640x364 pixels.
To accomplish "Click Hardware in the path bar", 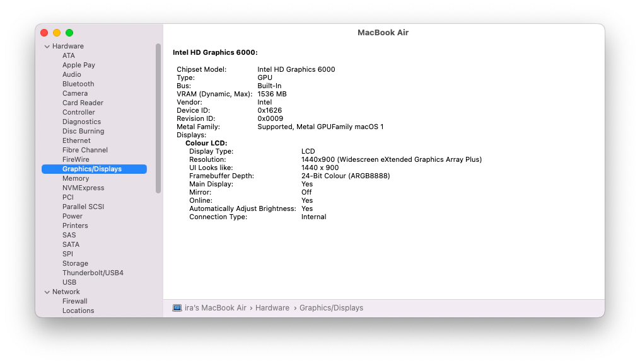I will (272, 308).
